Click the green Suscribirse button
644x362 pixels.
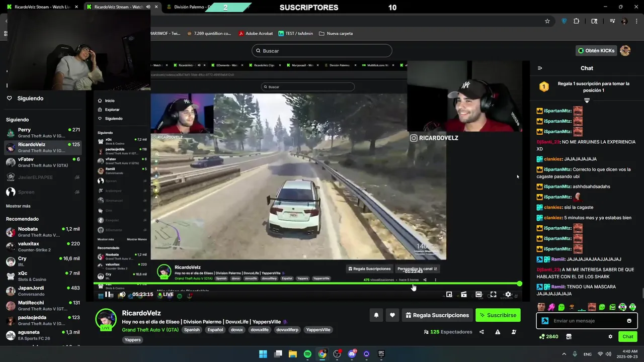pos(498,315)
